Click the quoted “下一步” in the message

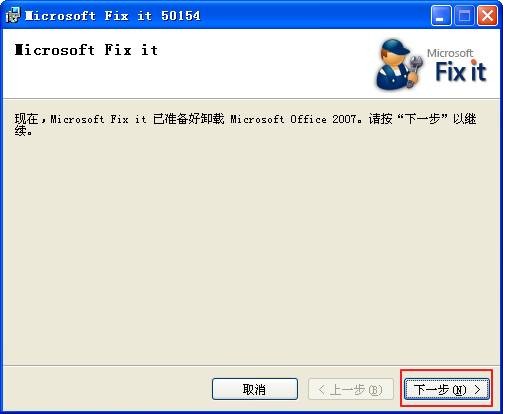pos(423,119)
